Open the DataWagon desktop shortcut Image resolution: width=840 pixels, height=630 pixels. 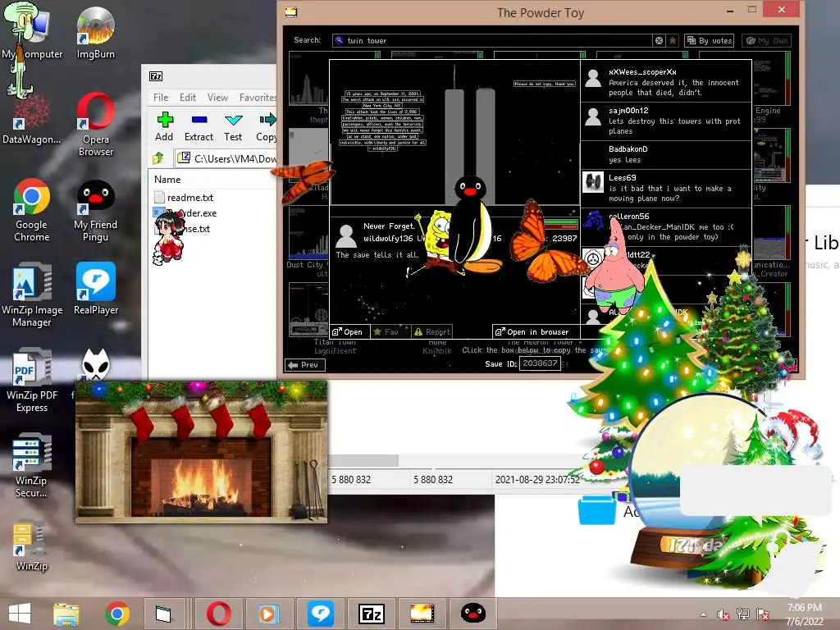(x=31, y=119)
